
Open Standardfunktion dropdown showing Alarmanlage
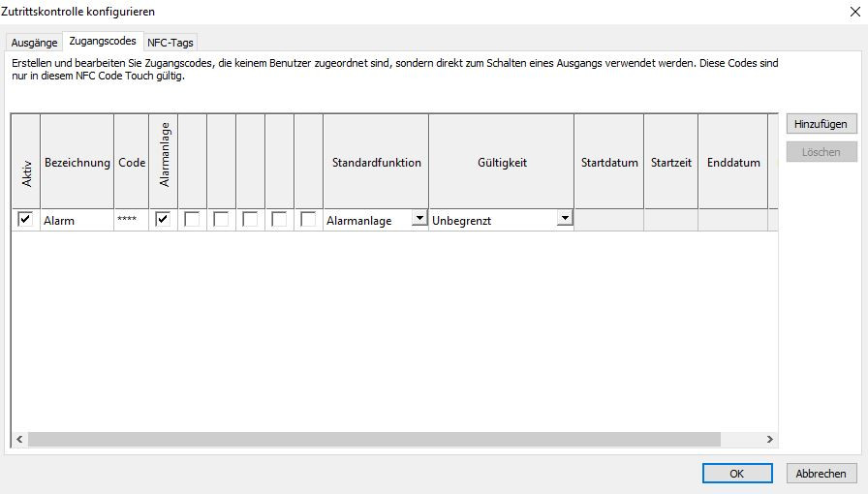(x=419, y=219)
